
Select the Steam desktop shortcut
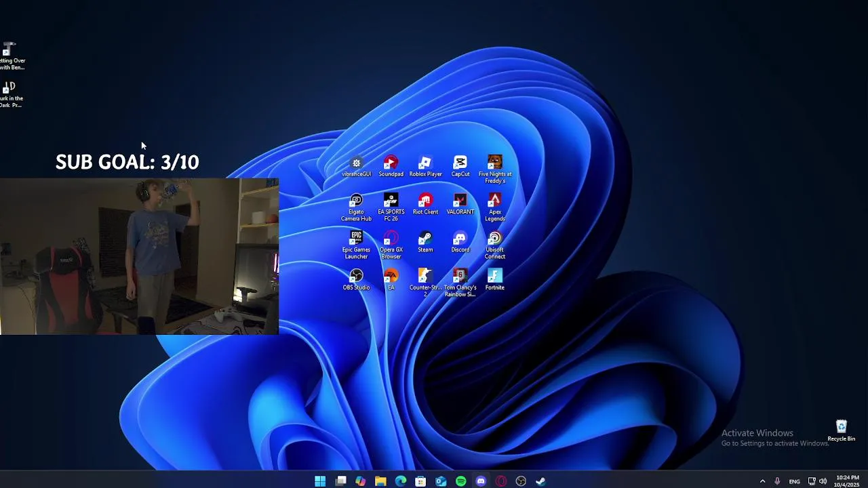pos(425,243)
